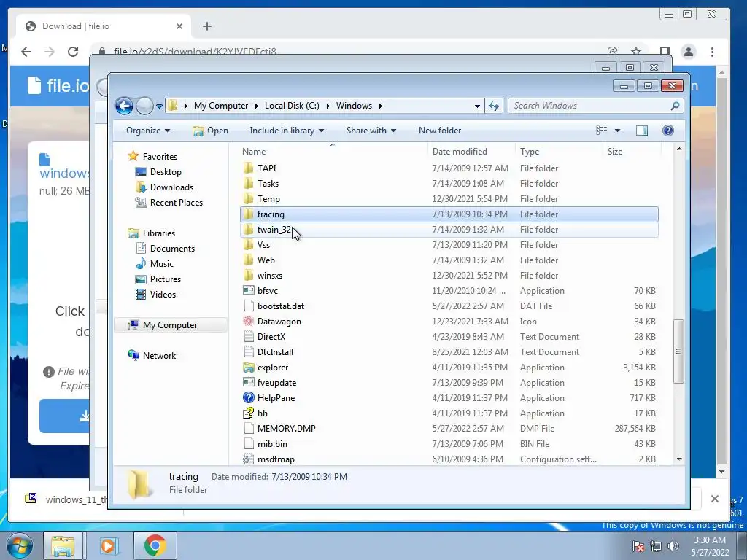This screenshot has width=747, height=560.
Task: Change view with the view icon
Action: pos(602,131)
